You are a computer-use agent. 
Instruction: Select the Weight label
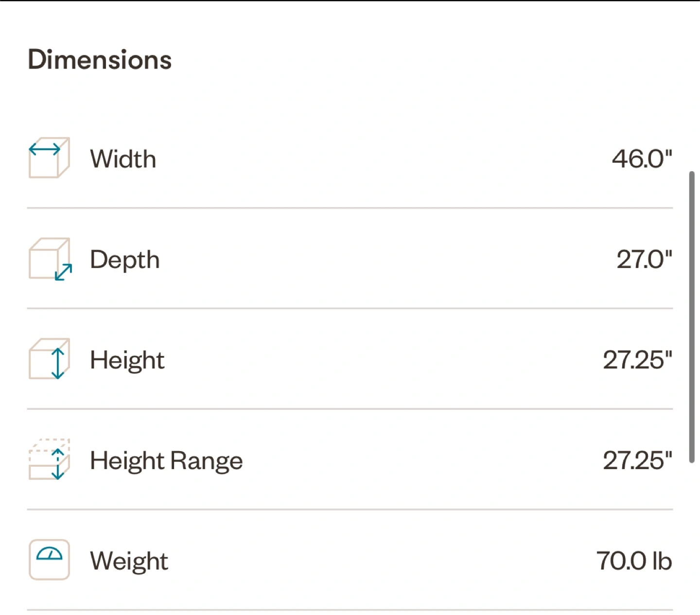point(129,562)
